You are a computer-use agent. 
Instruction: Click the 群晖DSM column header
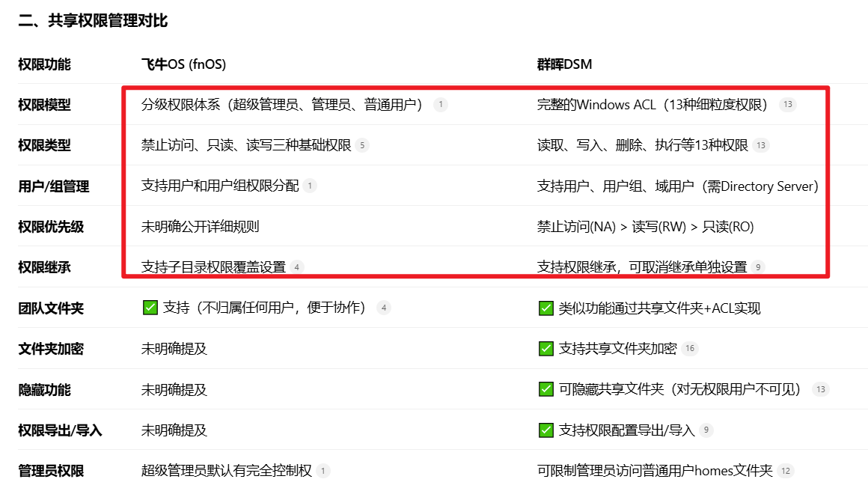pos(564,64)
